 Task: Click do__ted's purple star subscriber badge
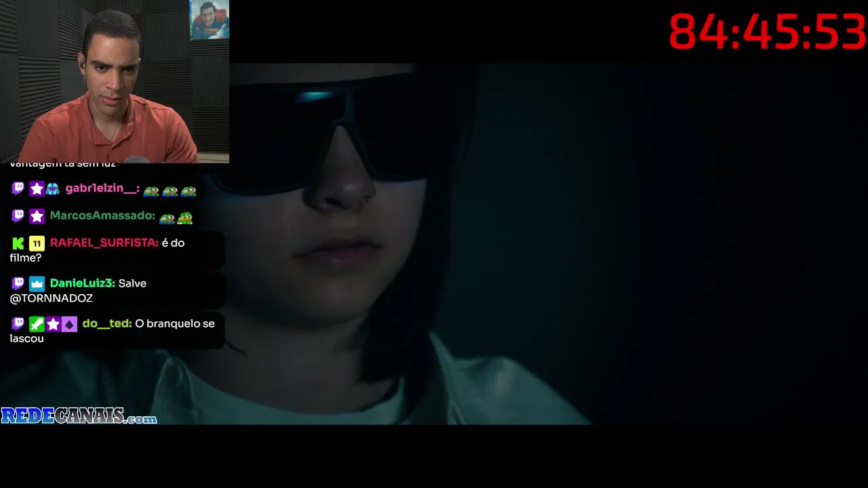(53, 324)
